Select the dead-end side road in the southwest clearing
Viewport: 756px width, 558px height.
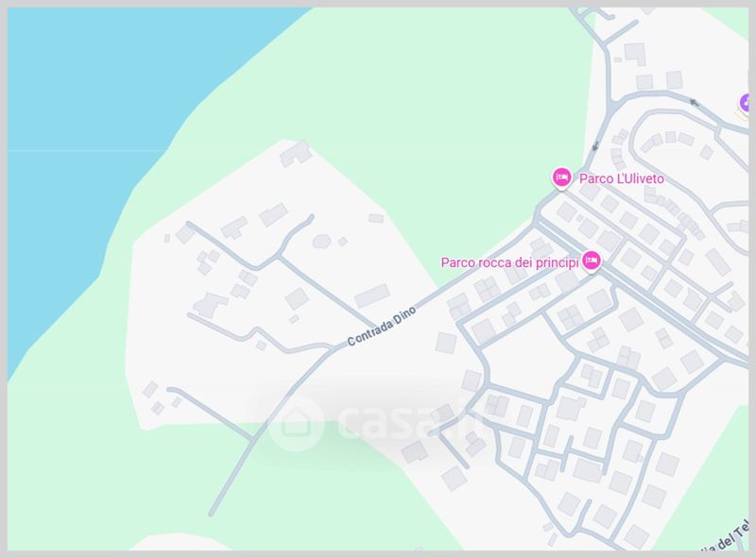[x=210, y=414]
